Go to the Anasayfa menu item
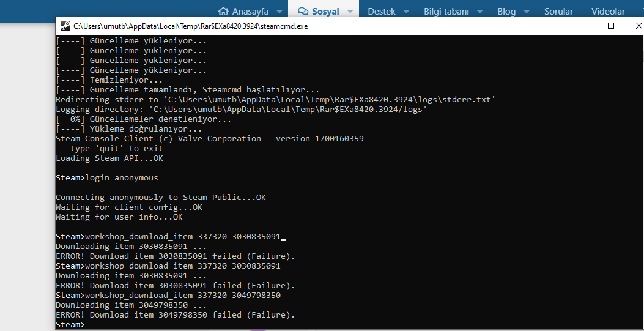Image resolution: width=644 pixels, height=331 pixels. point(250,11)
